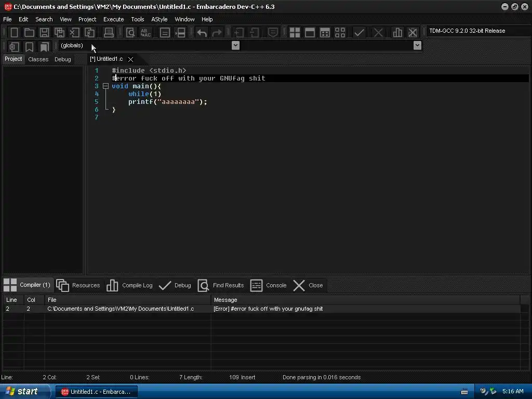Open the Tools menu

pos(137,19)
